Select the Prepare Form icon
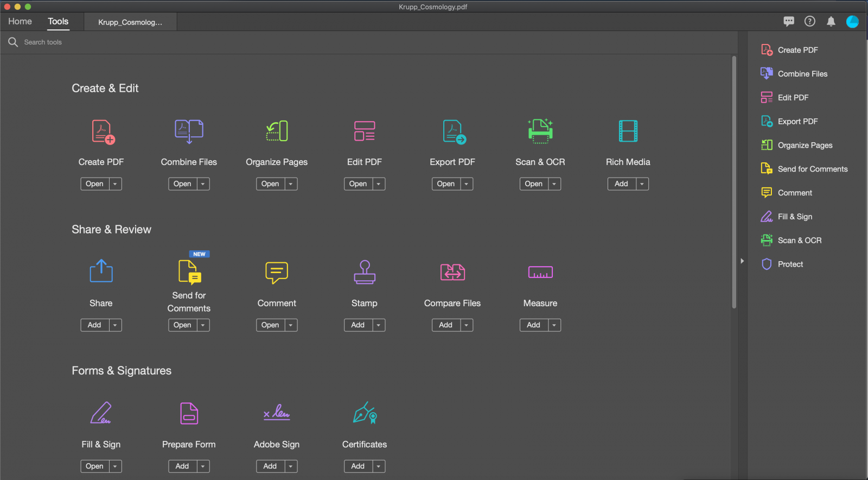Screen dimensions: 868x480 189,413
